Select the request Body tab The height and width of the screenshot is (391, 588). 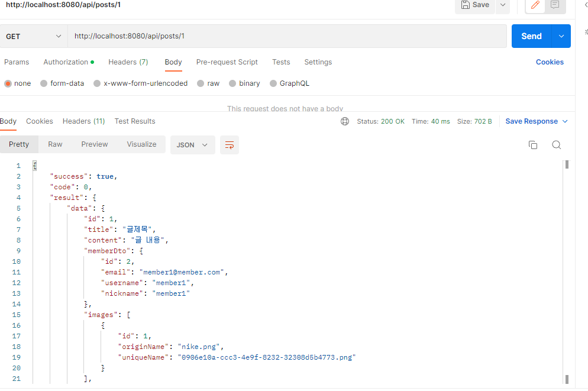click(x=173, y=62)
